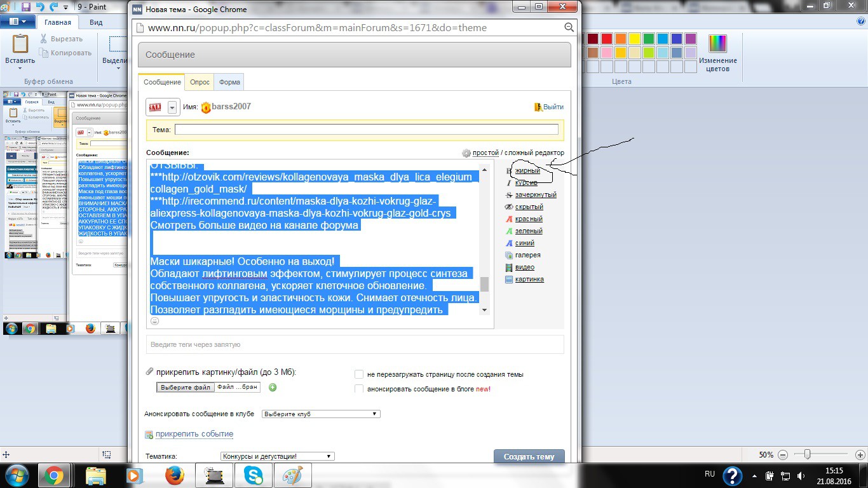868x488 pixels.
Task: Switch to the 'Опрос' tab
Action: click(x=200, y=83)
